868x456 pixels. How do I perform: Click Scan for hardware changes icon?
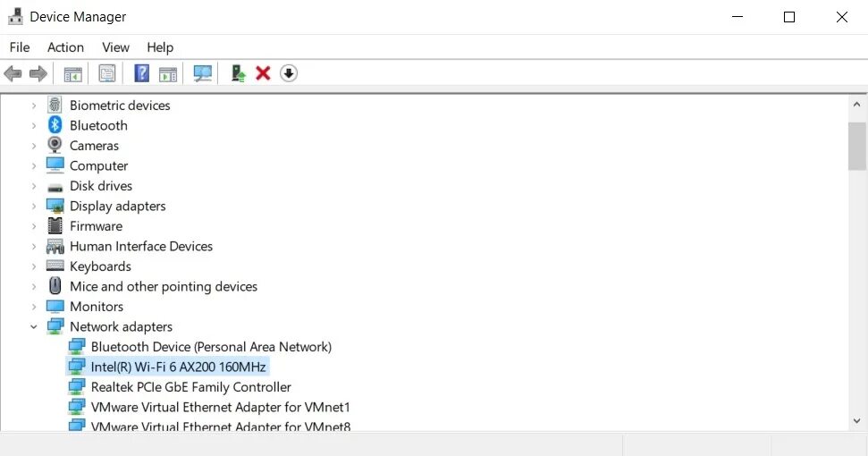203,73
